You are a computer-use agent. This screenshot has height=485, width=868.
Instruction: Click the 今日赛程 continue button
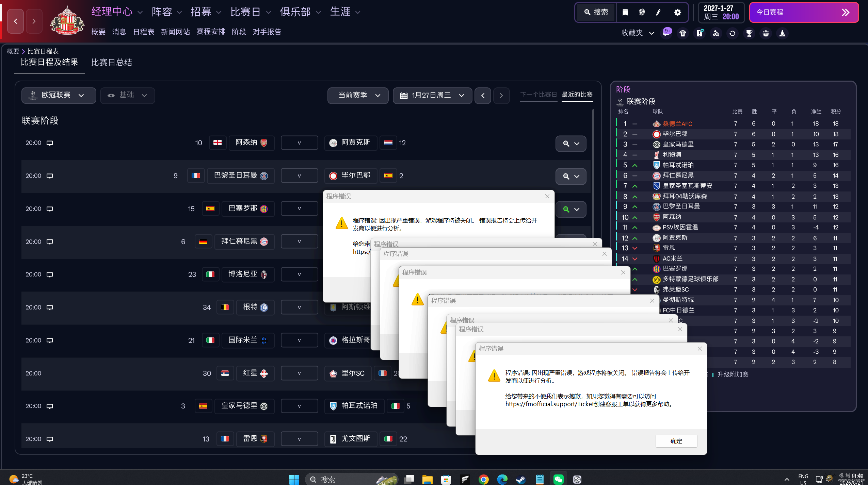(x=804, y=13)
